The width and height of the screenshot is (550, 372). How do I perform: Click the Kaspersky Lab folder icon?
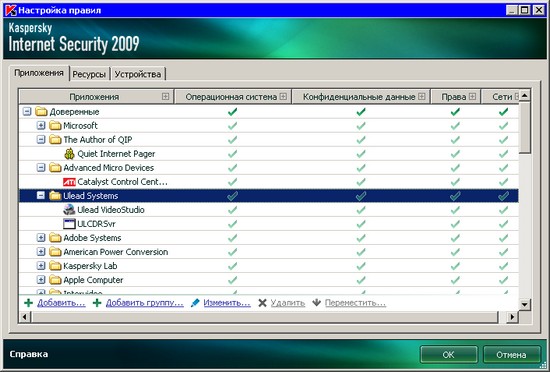click(x=55, y=266)
